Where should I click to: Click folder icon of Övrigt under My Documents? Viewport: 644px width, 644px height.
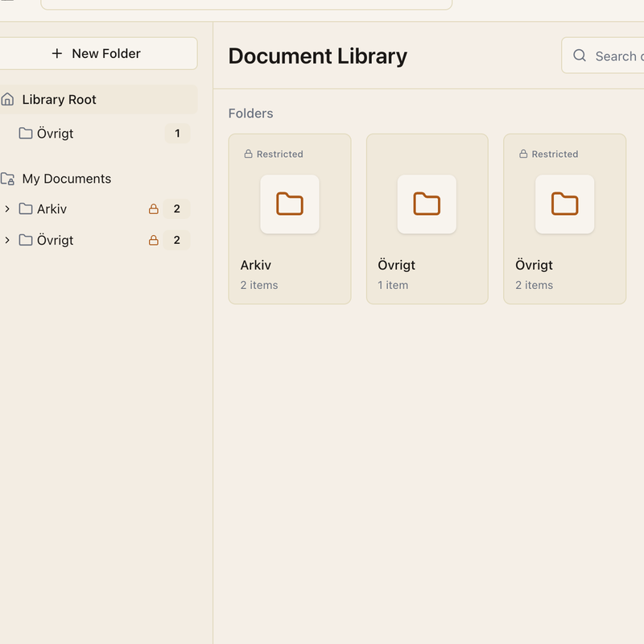click(x=26, y=240)
